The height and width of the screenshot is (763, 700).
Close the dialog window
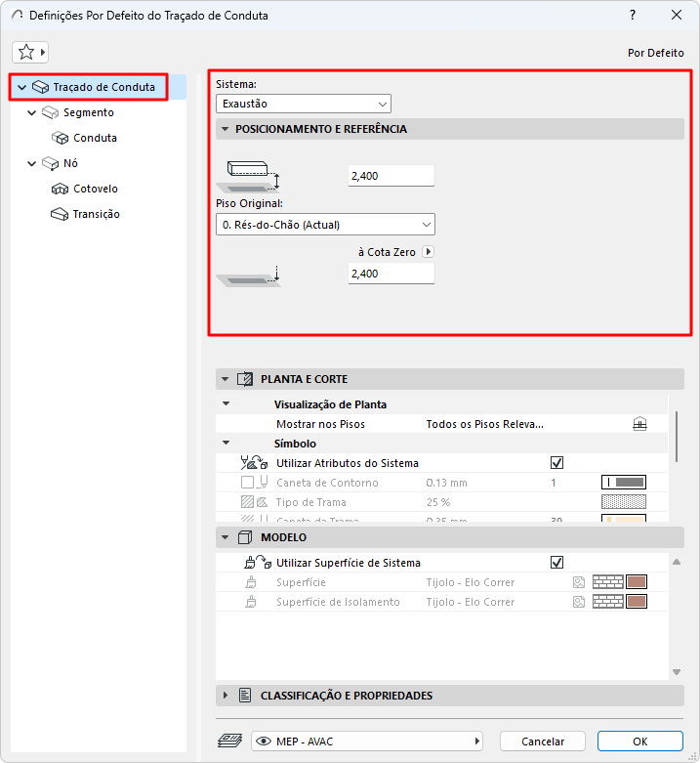(x=677, y=15)
